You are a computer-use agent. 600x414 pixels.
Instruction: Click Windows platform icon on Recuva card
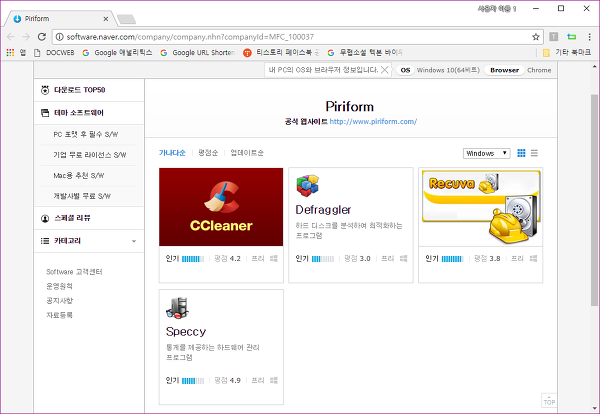click(x=533, y=259)
